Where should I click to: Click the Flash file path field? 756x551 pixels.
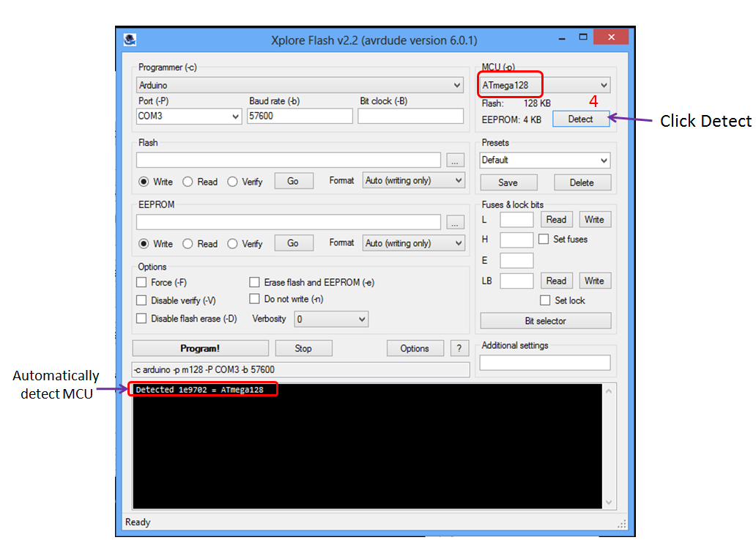pos(289,160)
